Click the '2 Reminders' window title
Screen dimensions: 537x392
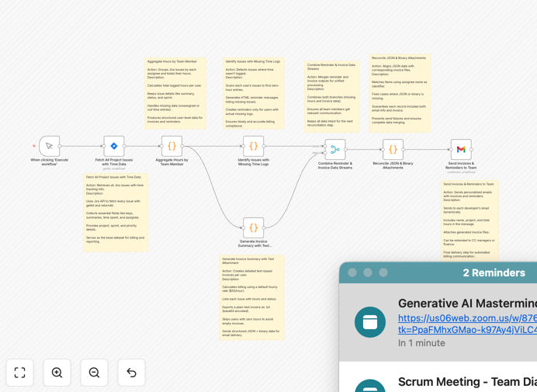tap(494, 272)
